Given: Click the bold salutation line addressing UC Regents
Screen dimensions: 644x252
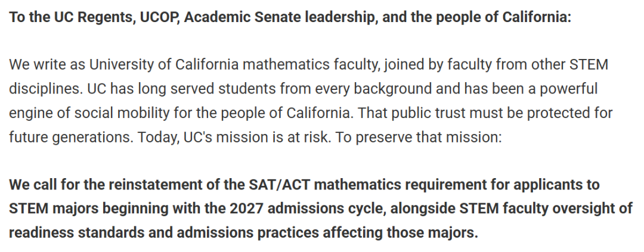Looking at the screenshot, I should click(290, 17).
